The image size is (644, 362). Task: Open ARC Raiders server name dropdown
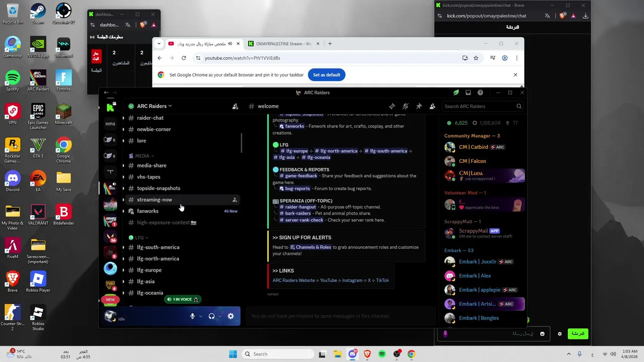[x=154, y=106]
